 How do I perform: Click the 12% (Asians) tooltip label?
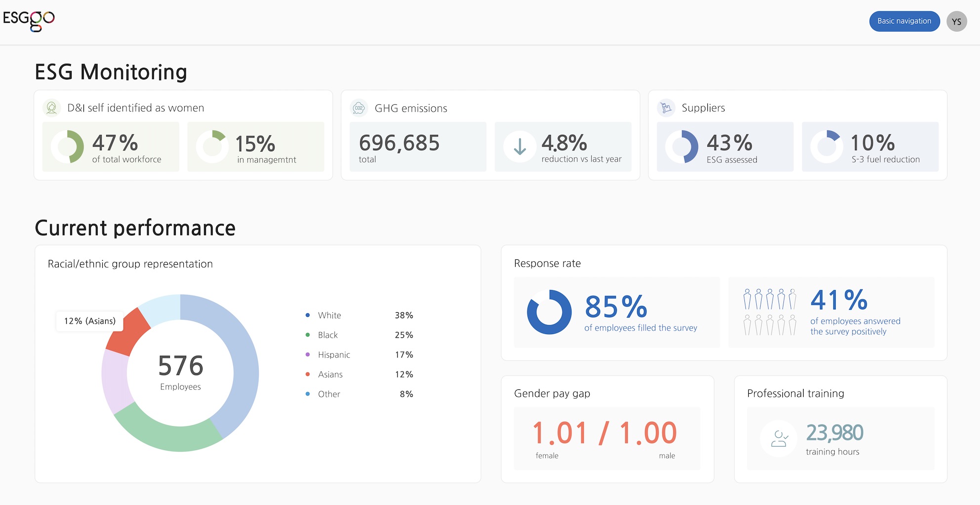click(x=89, y=321)
